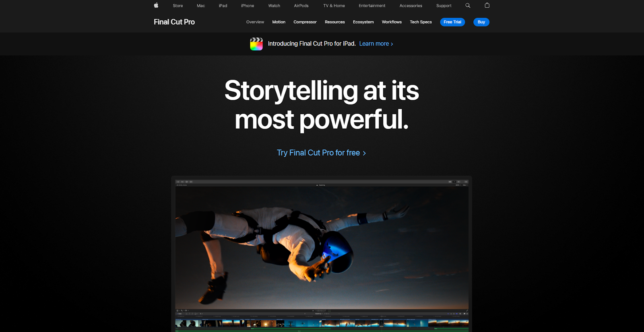
Task: Click the Apple logo icon
Action: [156, 5]
